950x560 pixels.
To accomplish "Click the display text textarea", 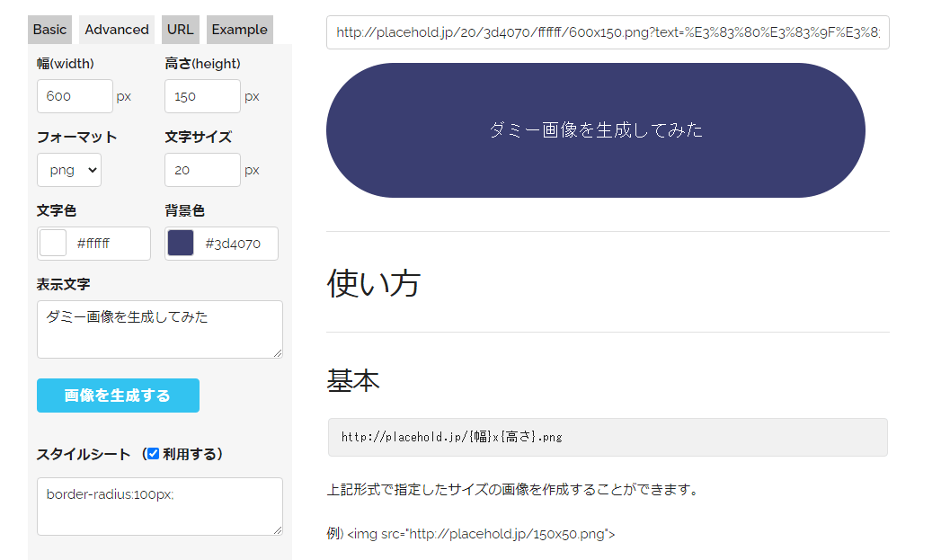I will 159,329.
